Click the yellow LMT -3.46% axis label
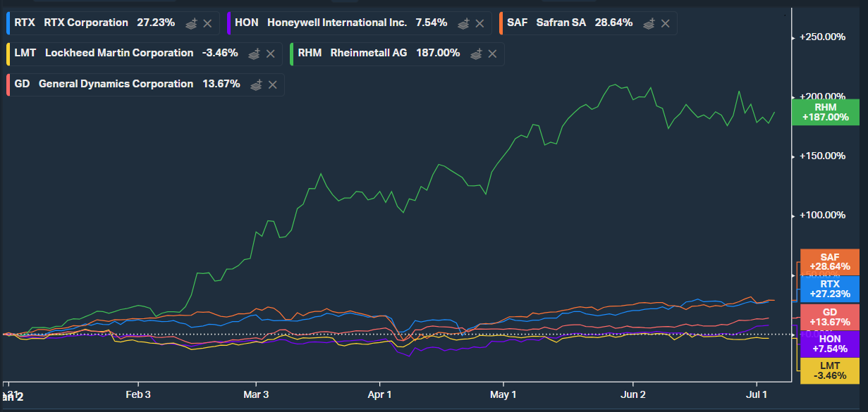Viewport: 868px width, 412px height. click(829, 370)
